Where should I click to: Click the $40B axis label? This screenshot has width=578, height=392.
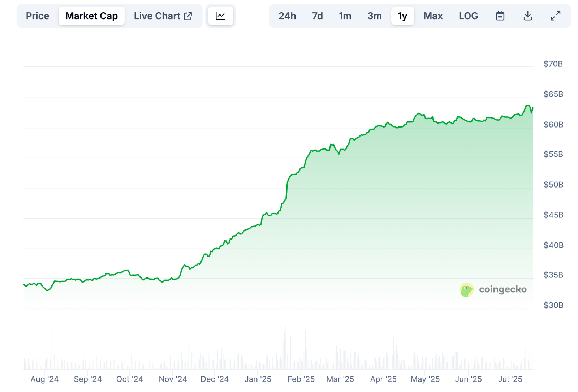point(553,245)
